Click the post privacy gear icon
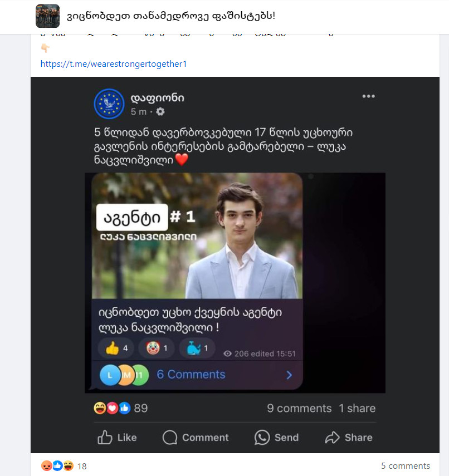Viewport: 449px width, 476px height. 160,112
